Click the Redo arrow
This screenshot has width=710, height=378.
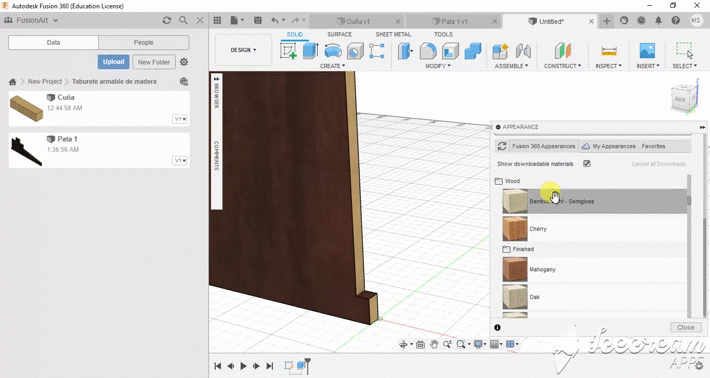pos(295,20)
